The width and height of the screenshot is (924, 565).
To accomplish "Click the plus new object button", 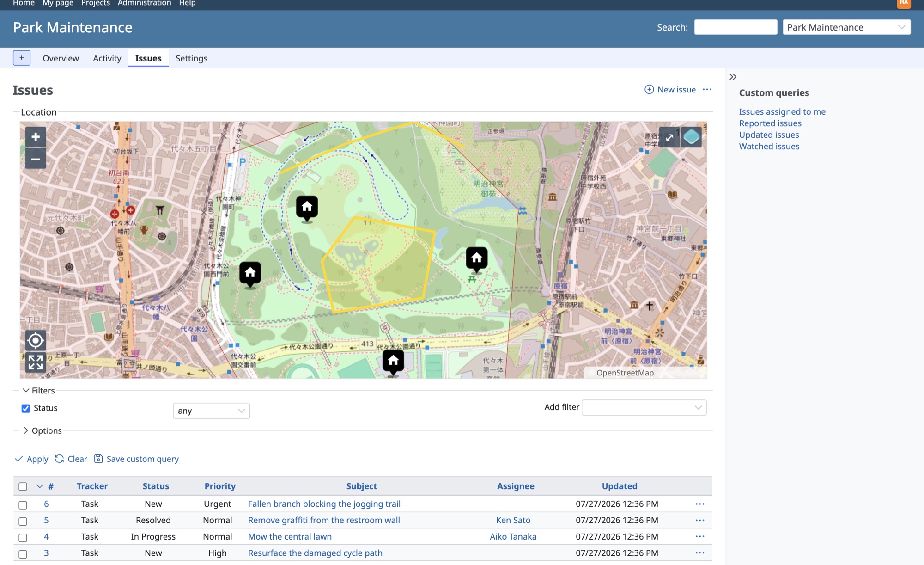I will click(22, 58).
